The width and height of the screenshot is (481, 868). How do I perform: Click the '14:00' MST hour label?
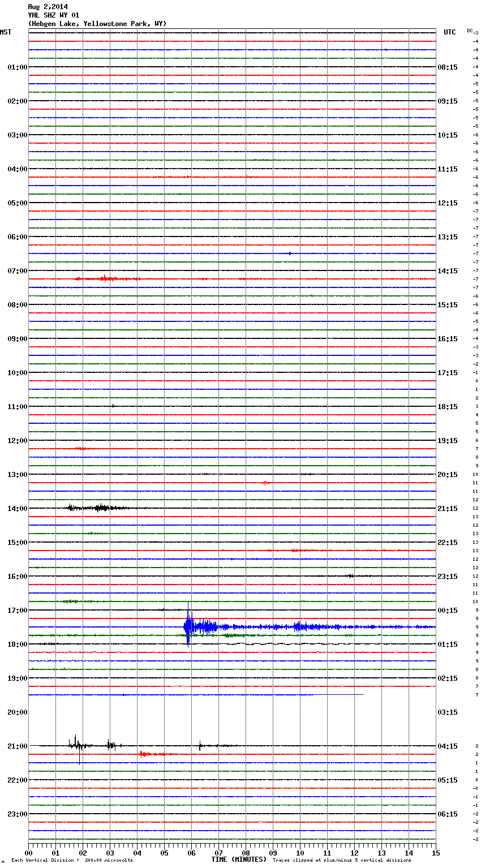[x=17, y=509]
